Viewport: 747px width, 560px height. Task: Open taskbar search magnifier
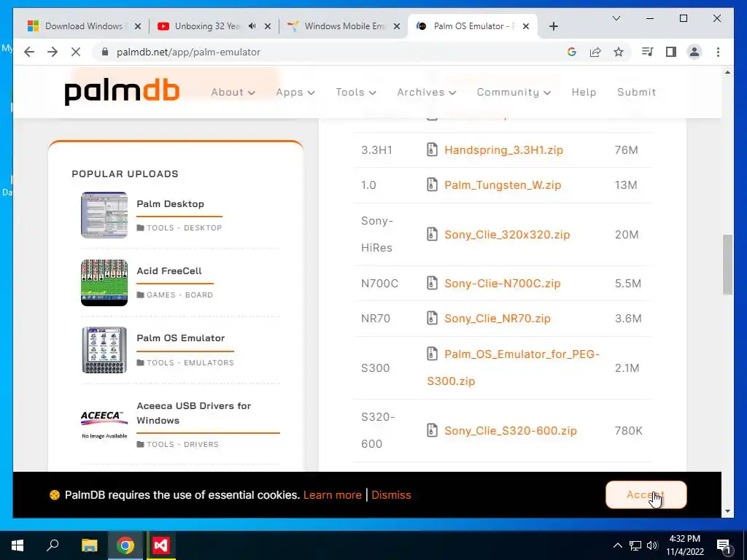pos(53,545)
